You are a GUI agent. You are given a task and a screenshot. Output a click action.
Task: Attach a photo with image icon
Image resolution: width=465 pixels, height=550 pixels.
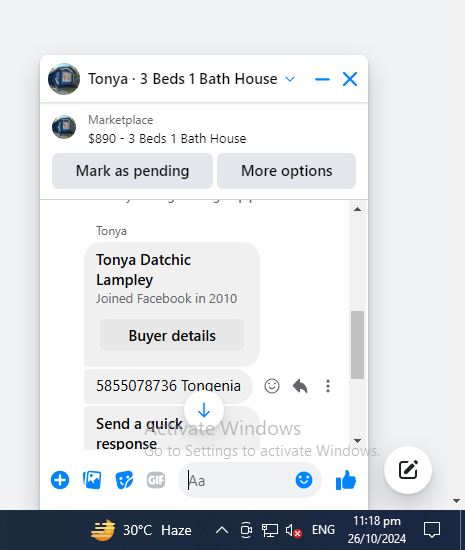92,480
